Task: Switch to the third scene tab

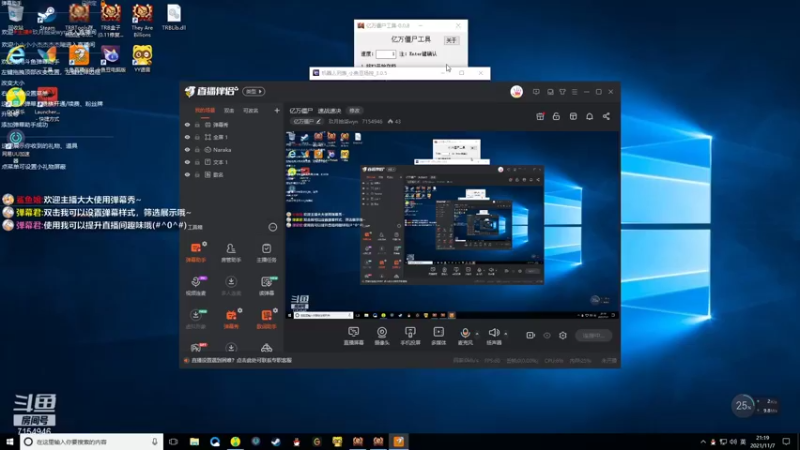Action: coord(251,110)
